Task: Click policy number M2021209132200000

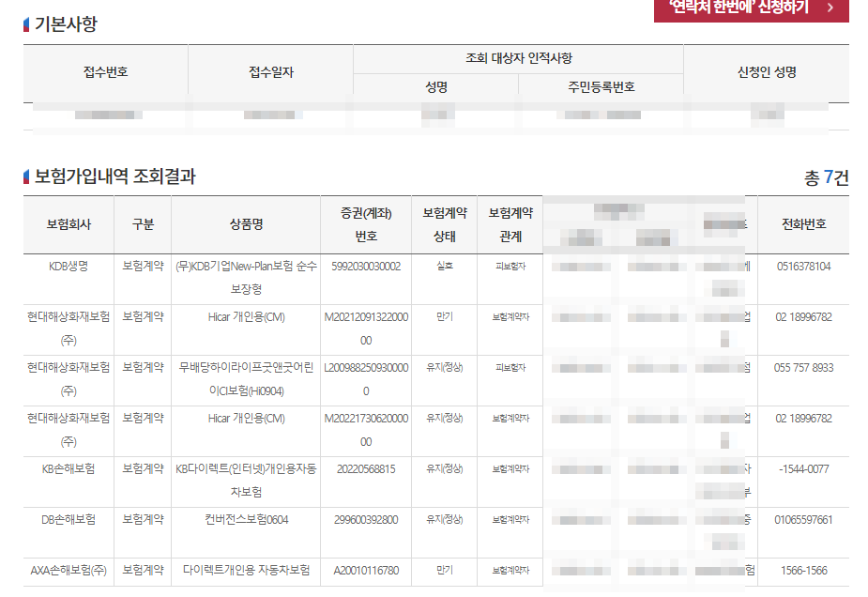Action: tap(366, 329)
